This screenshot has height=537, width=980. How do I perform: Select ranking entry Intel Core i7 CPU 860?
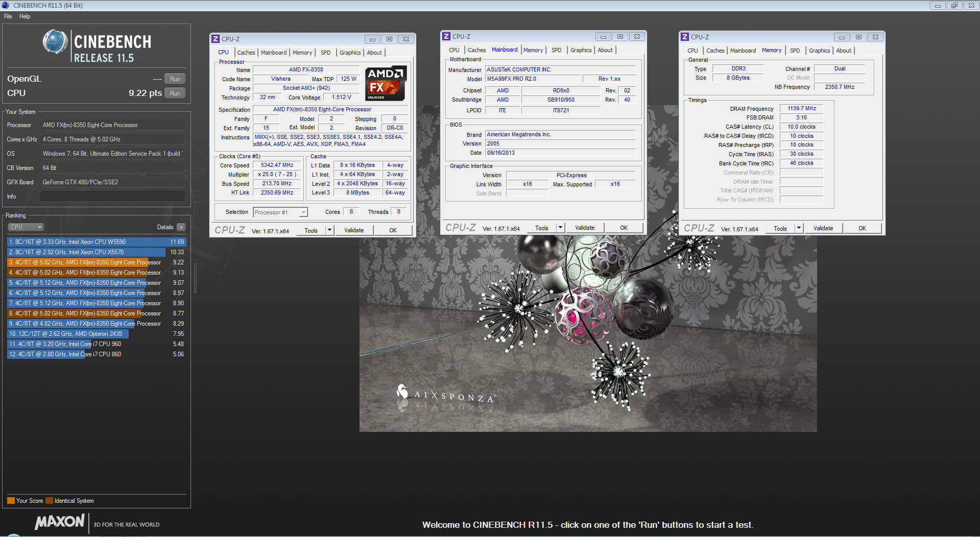97,354
